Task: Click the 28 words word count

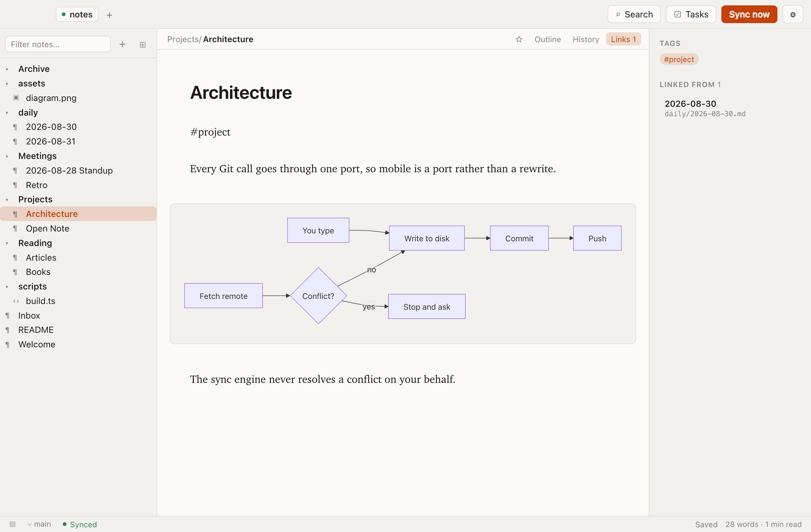Action: [x=742, y=524]
